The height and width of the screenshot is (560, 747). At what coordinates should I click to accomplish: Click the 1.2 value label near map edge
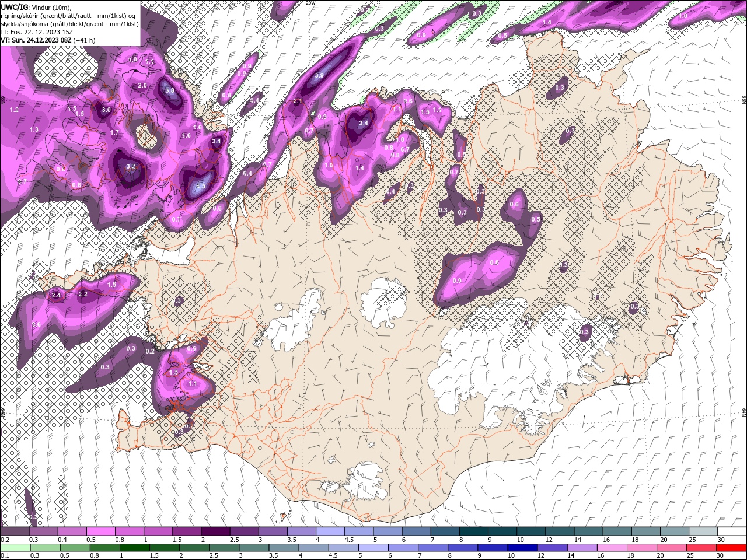[15, 110]
